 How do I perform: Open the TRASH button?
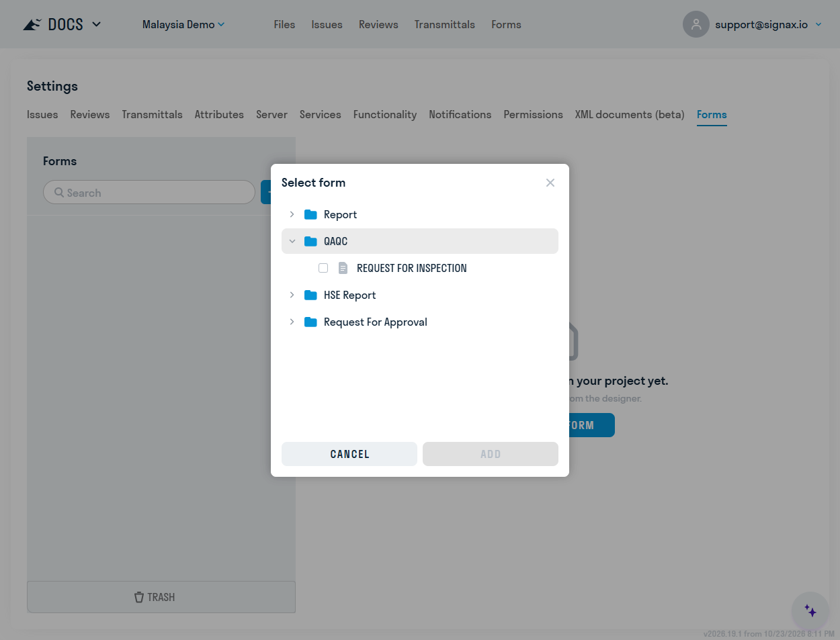pyautogui.click(x=161, y=597)
